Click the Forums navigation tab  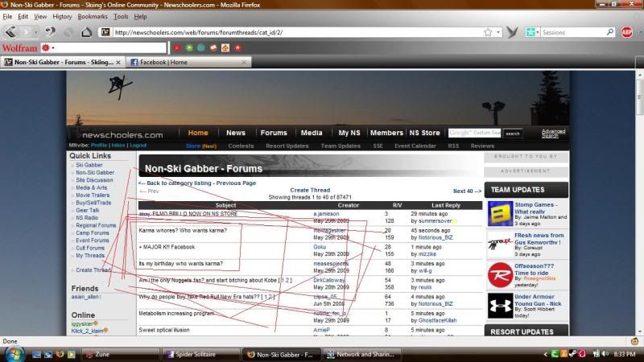click(274, 133)
